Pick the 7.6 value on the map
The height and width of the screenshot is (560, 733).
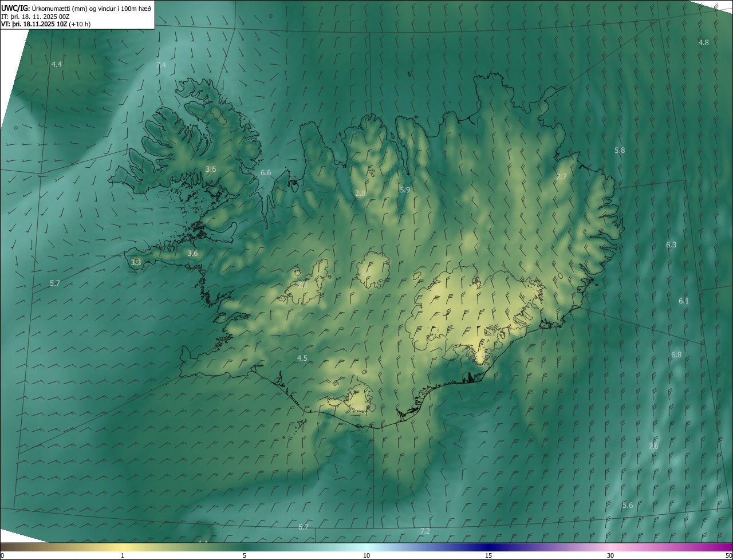(x=653, y=446)
